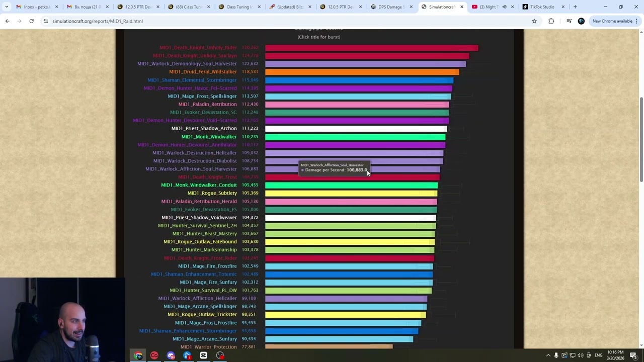644x362 pixels.
Task: Show hidden system tray icons
Action: pos(548,355)
